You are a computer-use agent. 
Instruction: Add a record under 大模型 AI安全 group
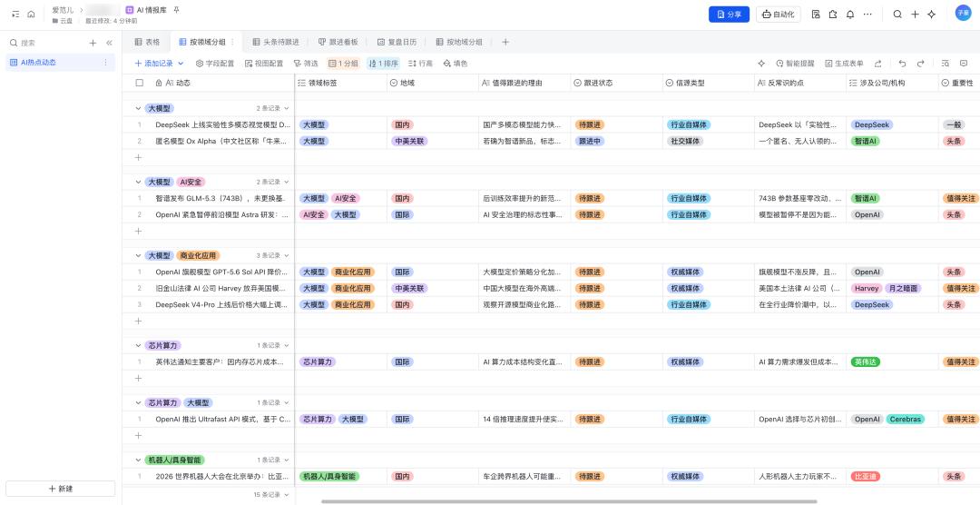click(139, 231)
